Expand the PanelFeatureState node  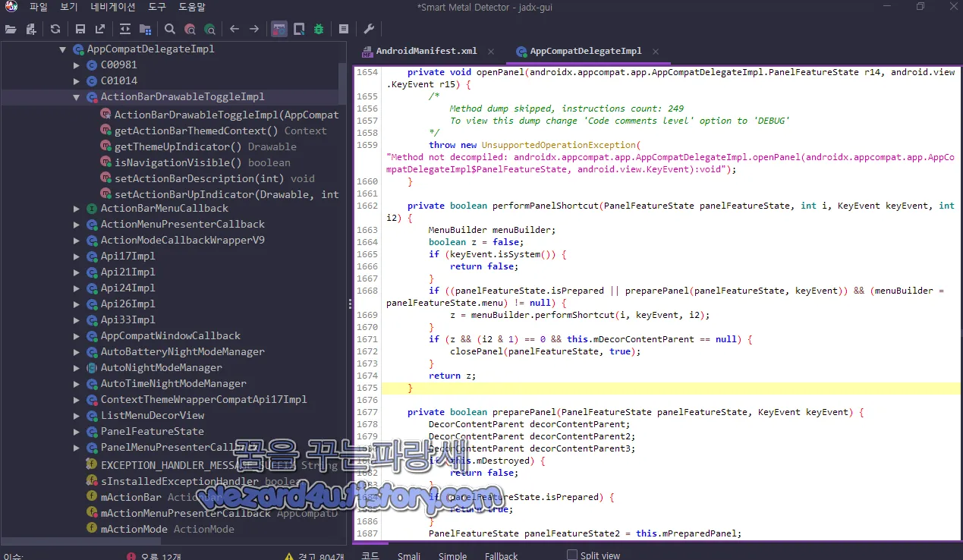[x=76, y=431]
